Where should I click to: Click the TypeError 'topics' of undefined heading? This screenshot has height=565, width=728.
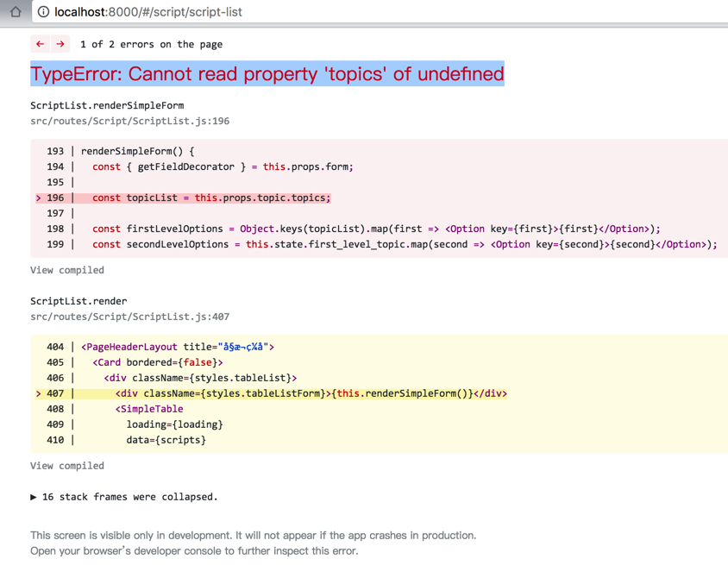tap(267, 74)
